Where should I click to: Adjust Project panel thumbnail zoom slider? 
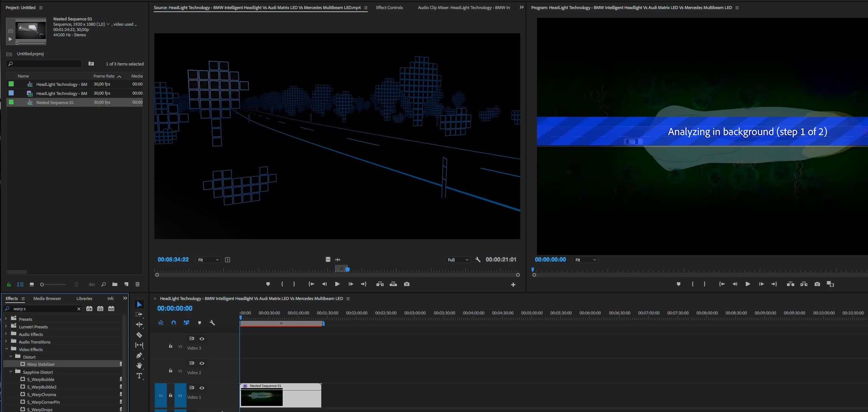pyautogui.click(x=42, y=285)
